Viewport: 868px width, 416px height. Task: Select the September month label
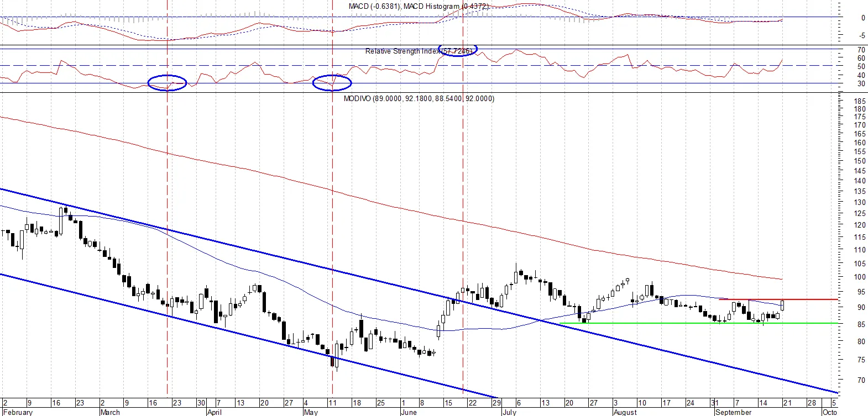pyautogui.click(x=733, y=412)
